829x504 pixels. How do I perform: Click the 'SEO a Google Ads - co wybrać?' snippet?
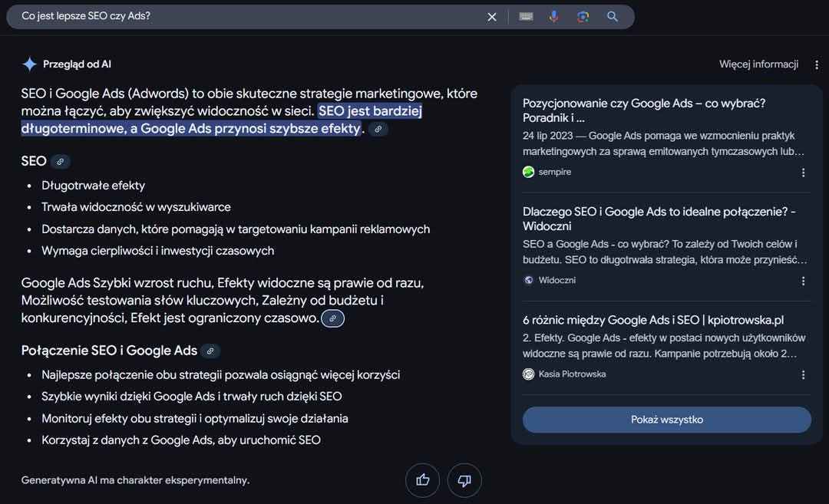pyautogui.click(x=665, y=252)
